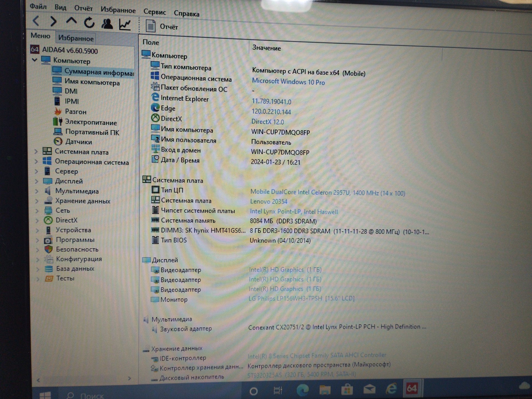
Task: Open the Intel Lynx Point-LP chipset link
Action: pos(294,212)
